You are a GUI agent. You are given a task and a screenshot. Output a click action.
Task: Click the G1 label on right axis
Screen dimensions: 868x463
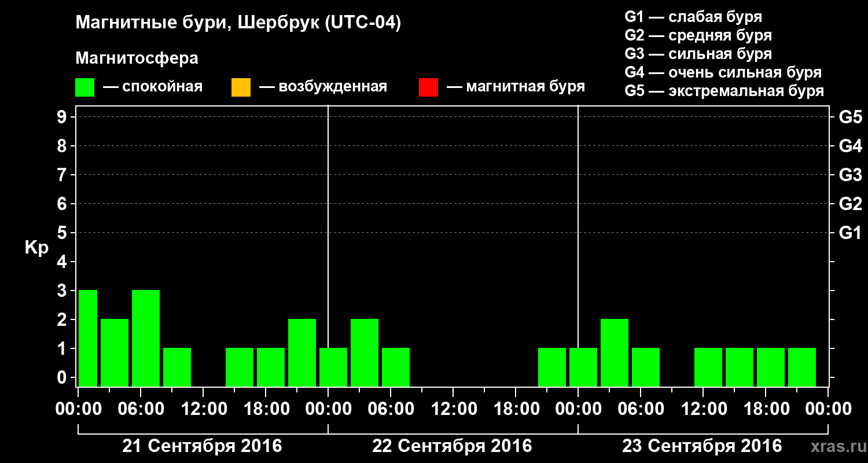(x=850, y=233)
